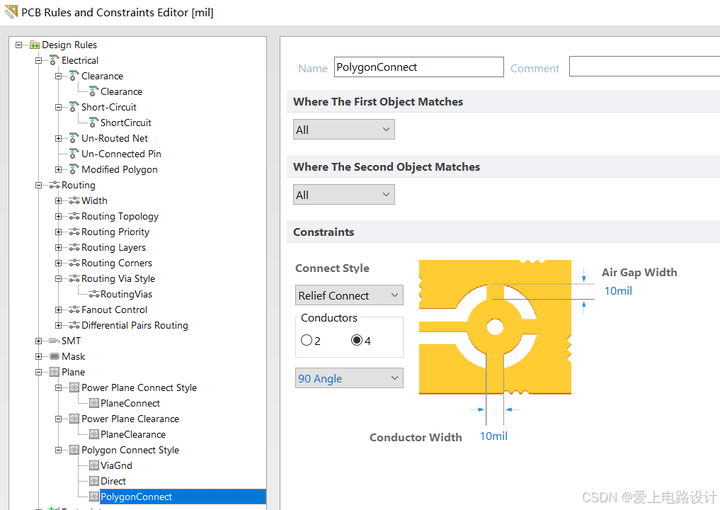Select the 2 conductors radio button
Image resolution: width=720 pixels, height=510 pixels.
click(x=306, y=340)
